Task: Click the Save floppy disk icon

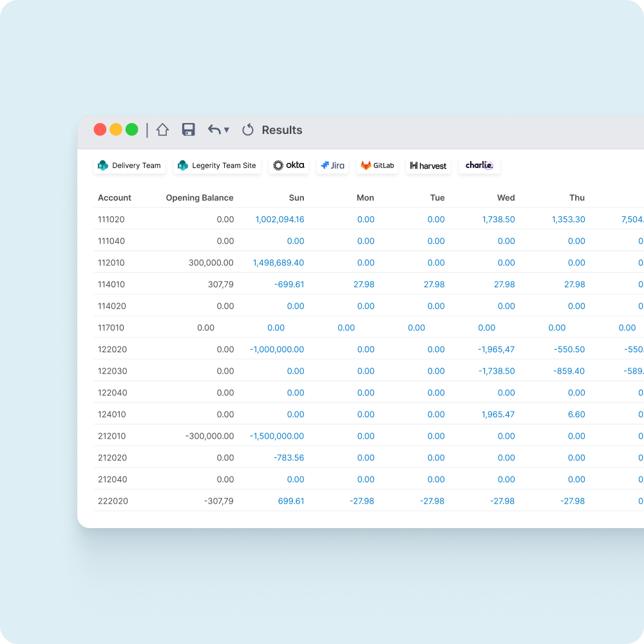Action: [188, 129]
